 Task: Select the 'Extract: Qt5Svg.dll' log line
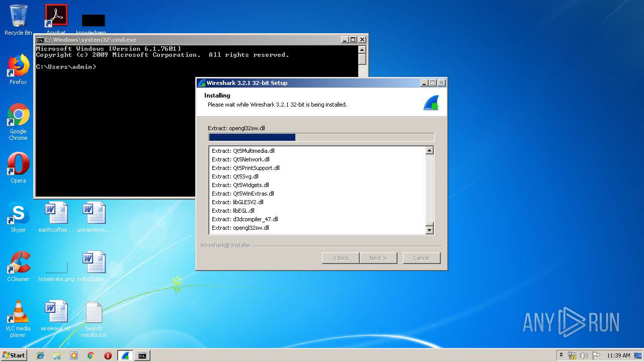coord(235,176)
